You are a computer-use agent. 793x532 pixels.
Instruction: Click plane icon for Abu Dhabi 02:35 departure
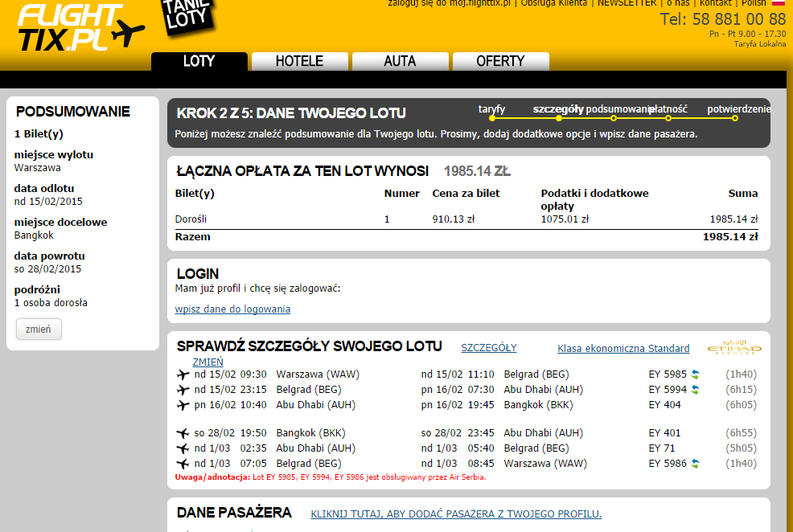[x=183, y=448]
